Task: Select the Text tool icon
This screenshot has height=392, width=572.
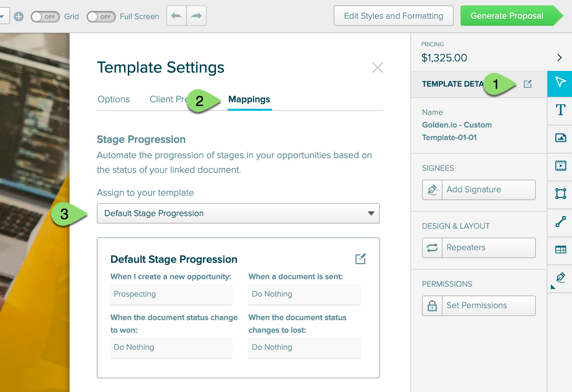Action: [x=560, y=110]
